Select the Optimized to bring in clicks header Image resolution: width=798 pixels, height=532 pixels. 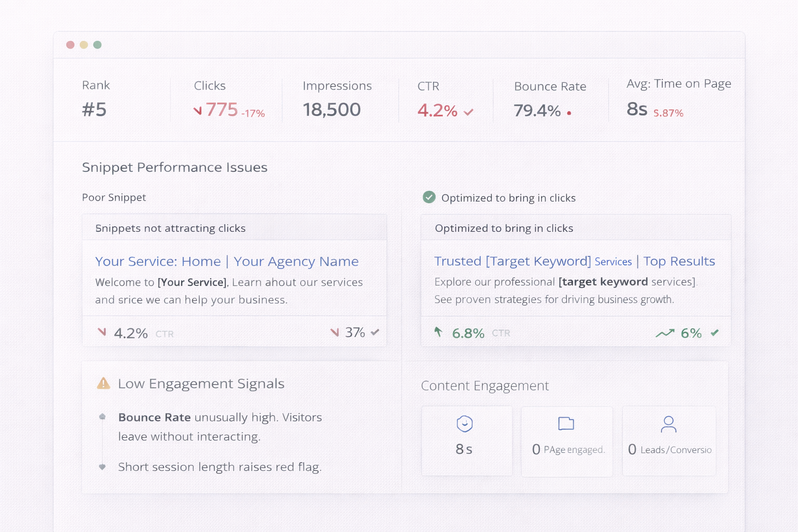point(504,228)
